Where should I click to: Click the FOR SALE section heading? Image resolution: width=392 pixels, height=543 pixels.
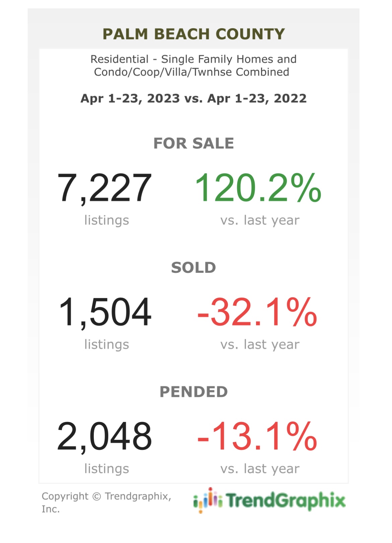[x=194, y=143]
